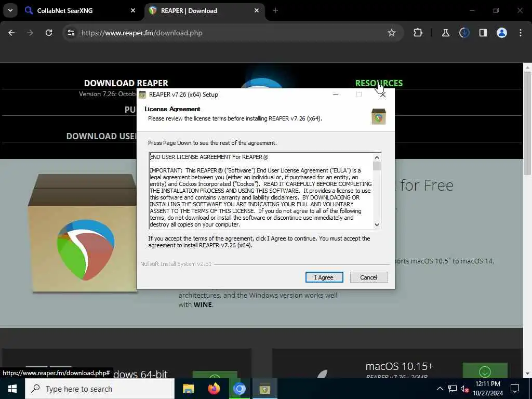
Task: Open a new browser tab
Action: [x=275, y=10]
